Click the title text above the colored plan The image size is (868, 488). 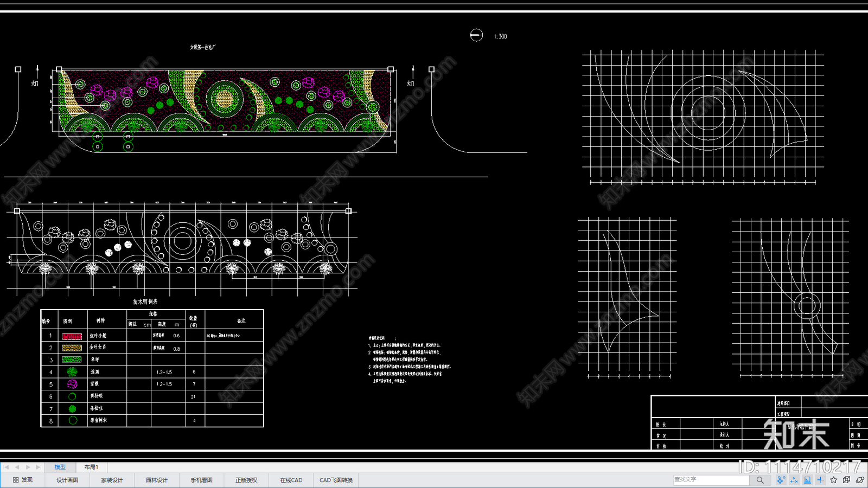coord(203,47)
